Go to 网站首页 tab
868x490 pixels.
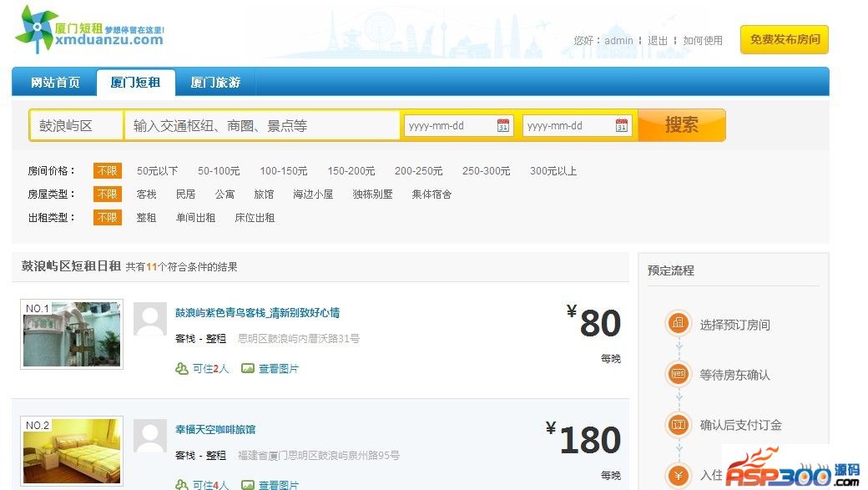coord(55,83)
